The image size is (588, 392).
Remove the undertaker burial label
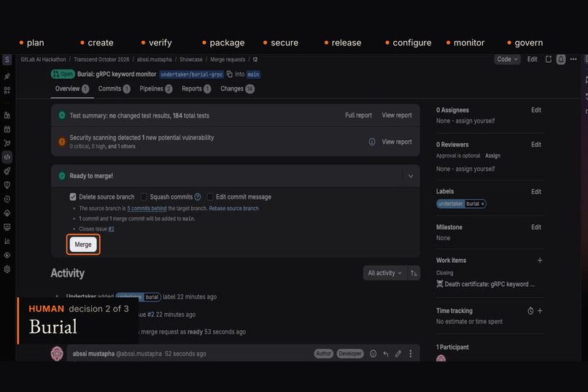click(483, 204)
